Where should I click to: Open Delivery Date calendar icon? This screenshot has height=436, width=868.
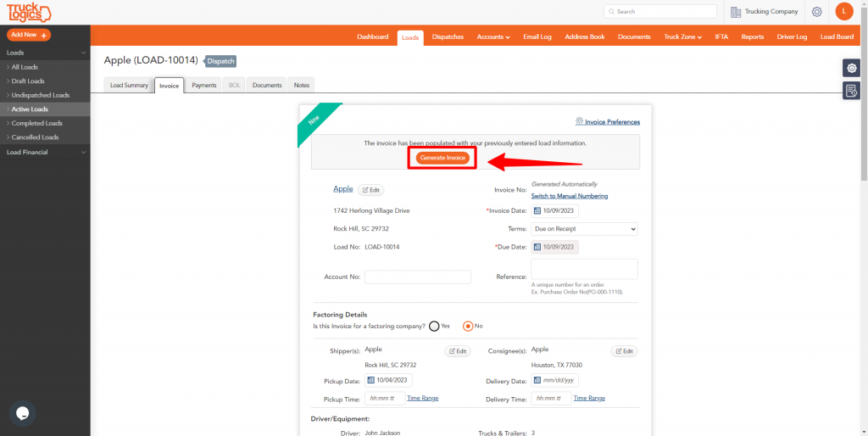point(537,380)
